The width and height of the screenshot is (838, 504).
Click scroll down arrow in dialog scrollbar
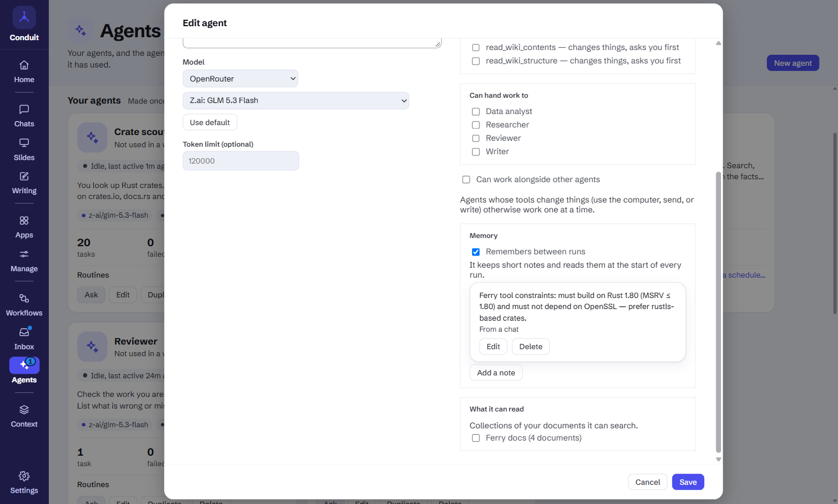718,459
